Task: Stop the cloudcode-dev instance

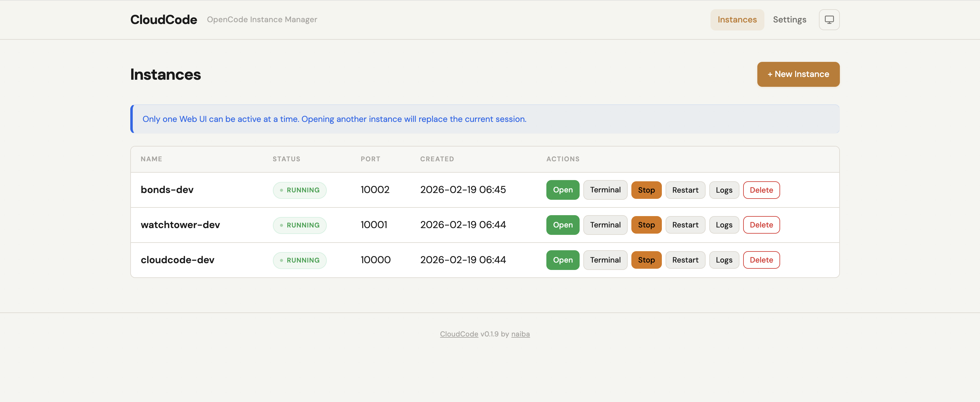Action: (x=646, y=260)
